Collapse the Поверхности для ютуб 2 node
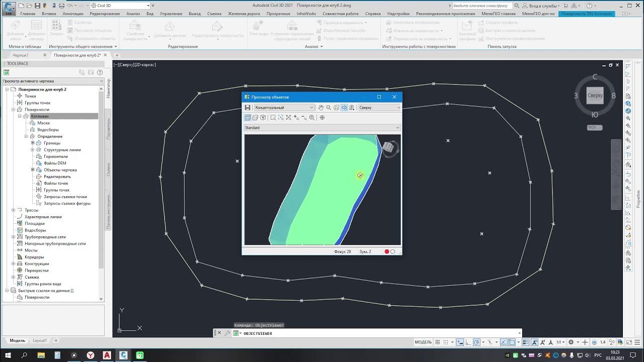 pyautogui.click(x=7, y=89)
